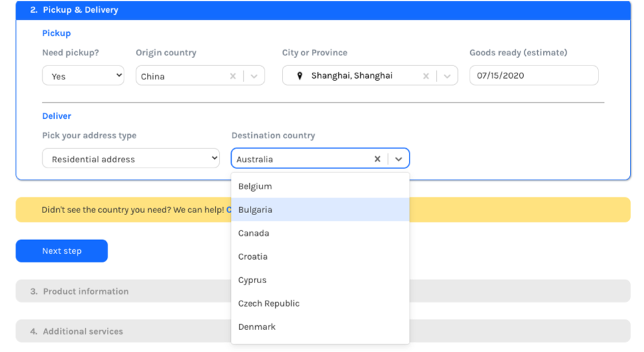The image size is (644, 352).
Task: Clear the China origin country selection
Action: 232,76
